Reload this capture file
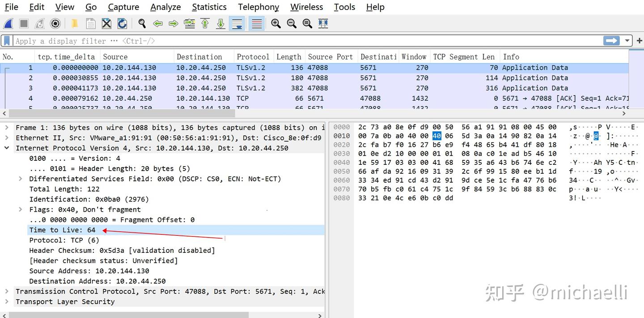Screen dimensions: 644x318 click(x=121, y=23)
